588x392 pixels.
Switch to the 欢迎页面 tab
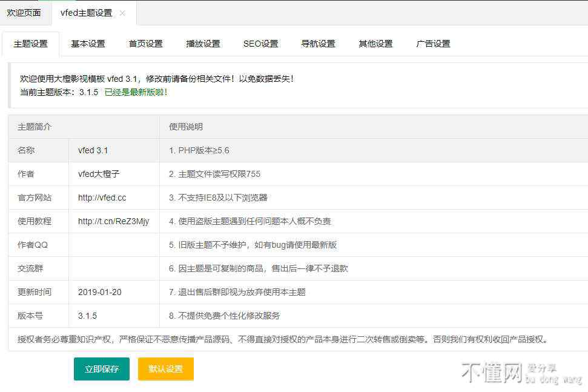pyautogui.click(x=24, y=13)
